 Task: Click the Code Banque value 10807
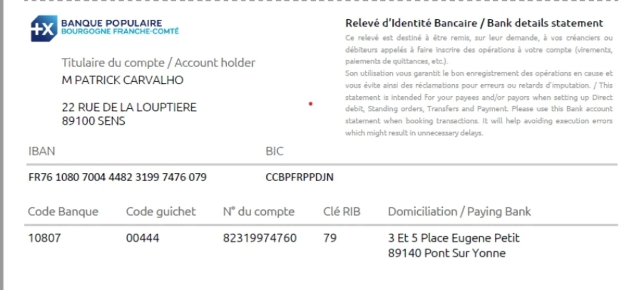point(44,238)
